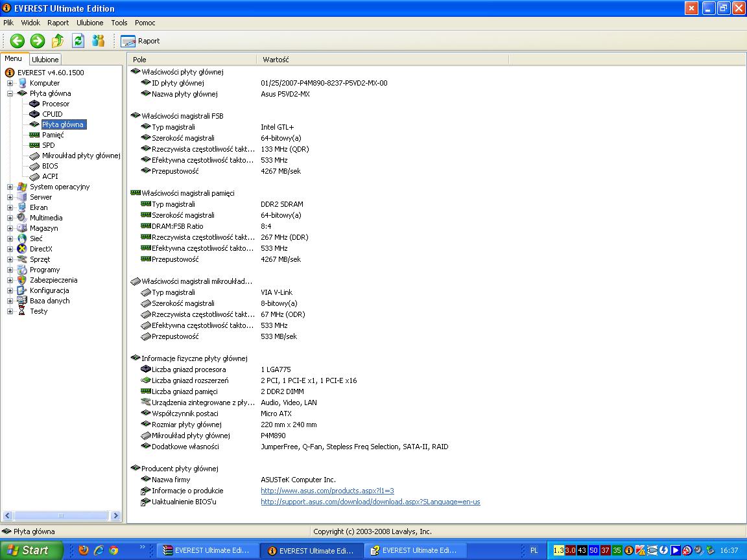Screen dimensions: 747x560
Task: Launch Firefox from quick launch
Action: pyautogui.click(x=84, y=550)
